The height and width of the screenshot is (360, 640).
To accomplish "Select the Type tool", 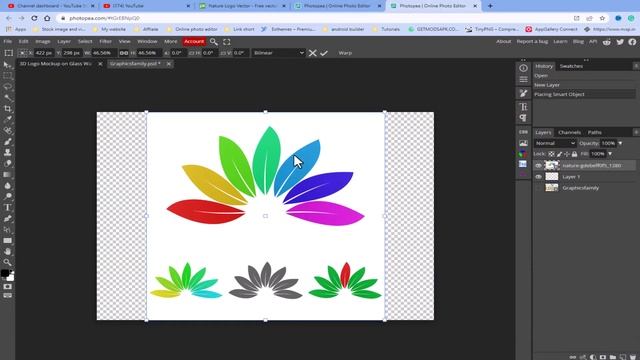I will pyautogui.click(x=7, y=208).
